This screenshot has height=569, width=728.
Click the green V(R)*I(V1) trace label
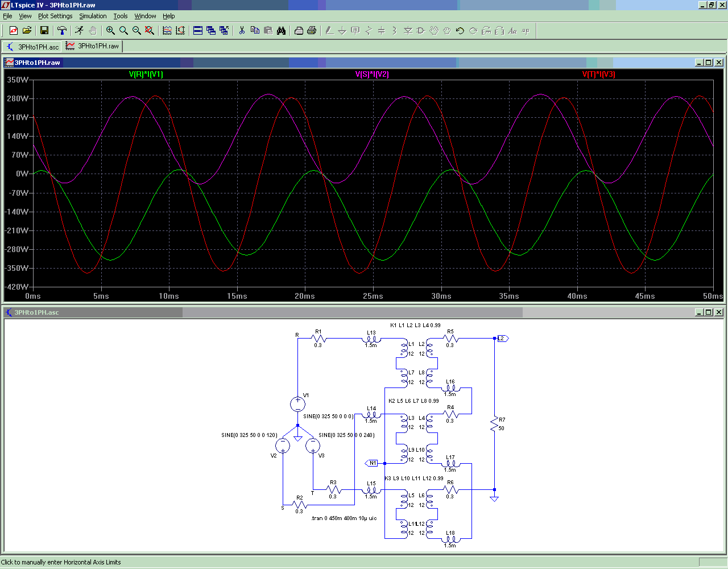coord(146,75)
